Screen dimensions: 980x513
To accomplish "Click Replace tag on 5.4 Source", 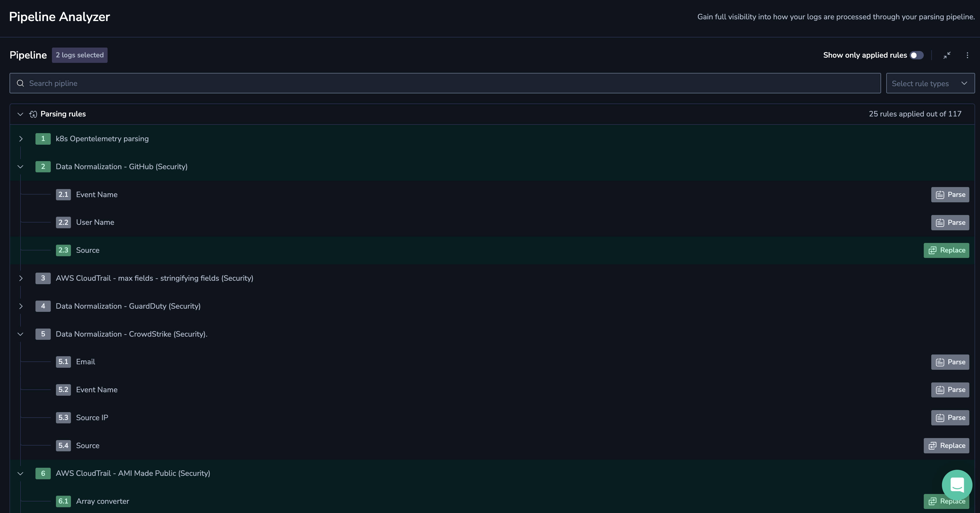I will 946,446.
